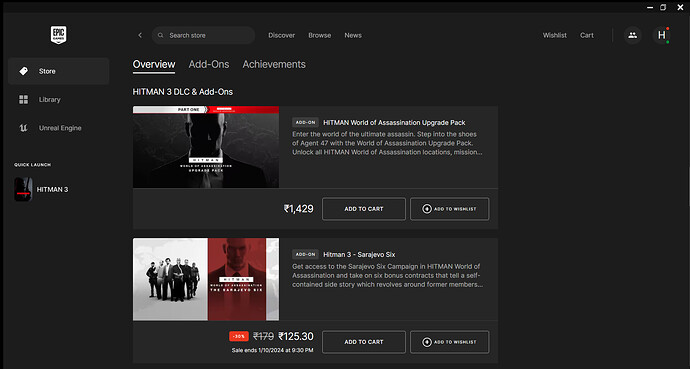Open the Discover page

click(282, 35)
